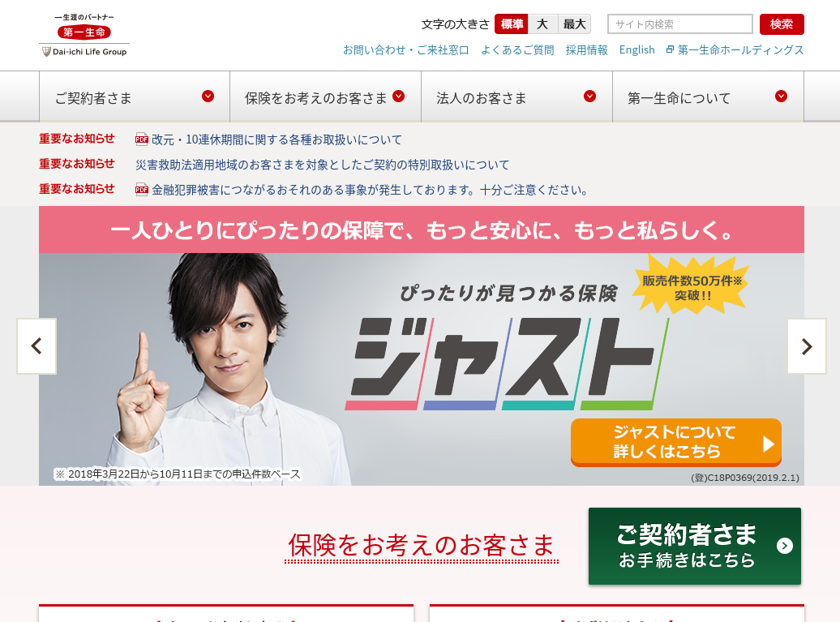Open the 第一生命について navigation tab
840x622 pixels.
[x=708, y=97]
